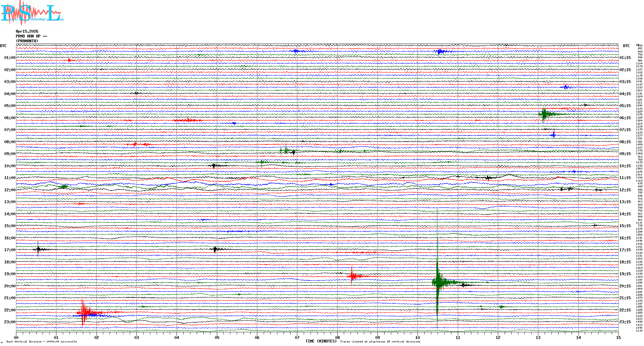
Task: Click the 19:15 label on right axis
Action: tap(625, 274)
